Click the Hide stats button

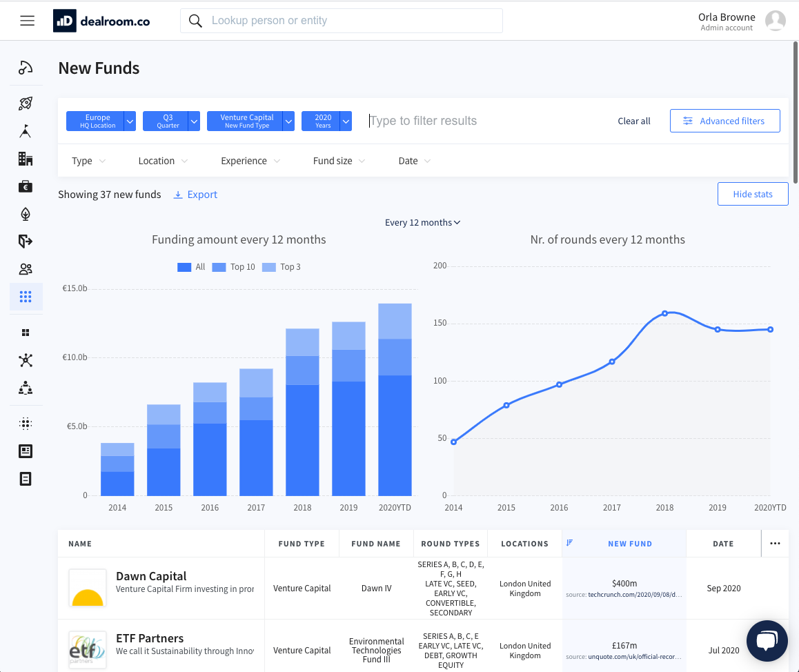click(752, 194)
